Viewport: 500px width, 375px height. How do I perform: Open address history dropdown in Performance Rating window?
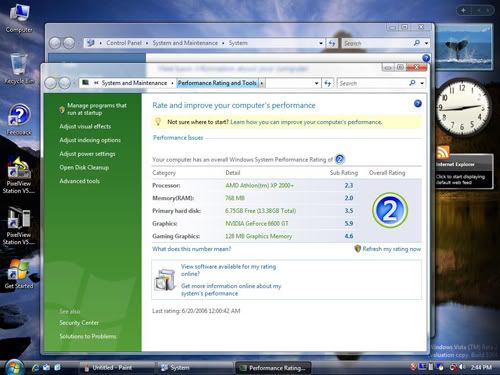point(316,83)
